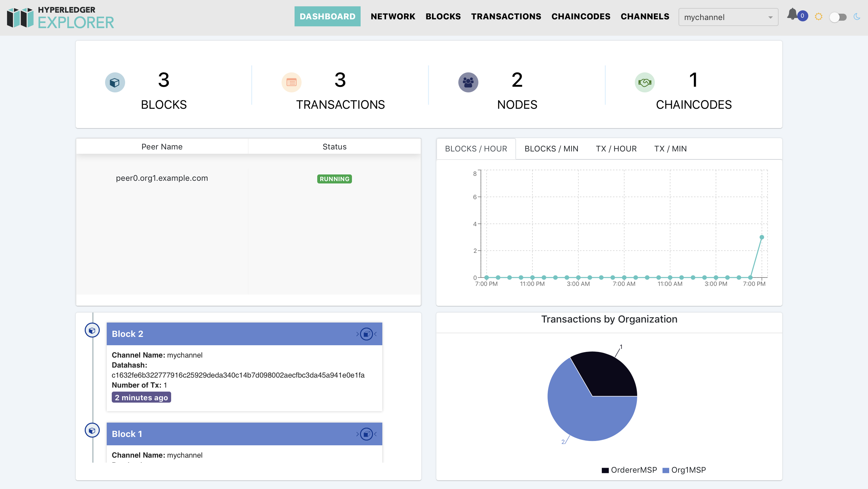The width and height of the screenshot is (868, 489).
Task: Switch to BLOCKS / MIN chart view
Action: point(551,149)
